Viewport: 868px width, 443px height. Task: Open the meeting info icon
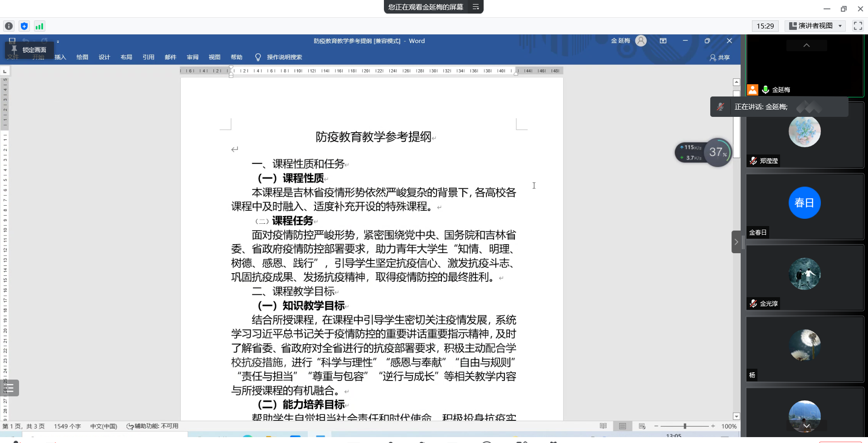(9, 26)
